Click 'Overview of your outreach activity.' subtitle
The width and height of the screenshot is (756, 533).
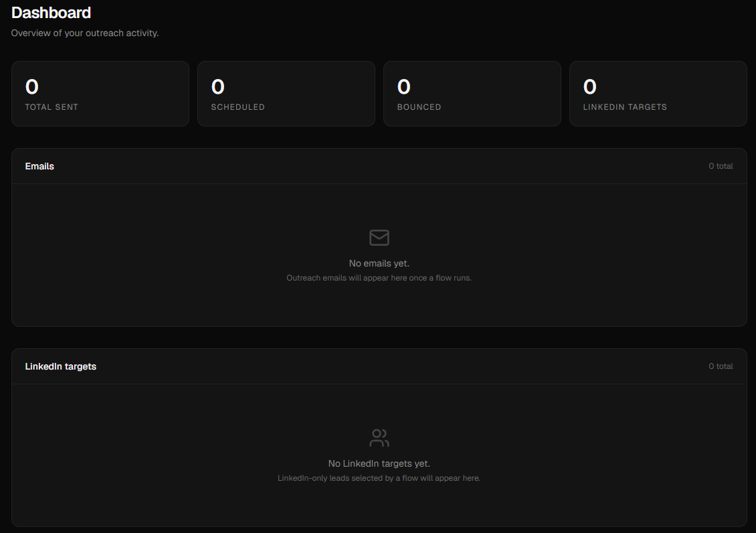[85, 33]
